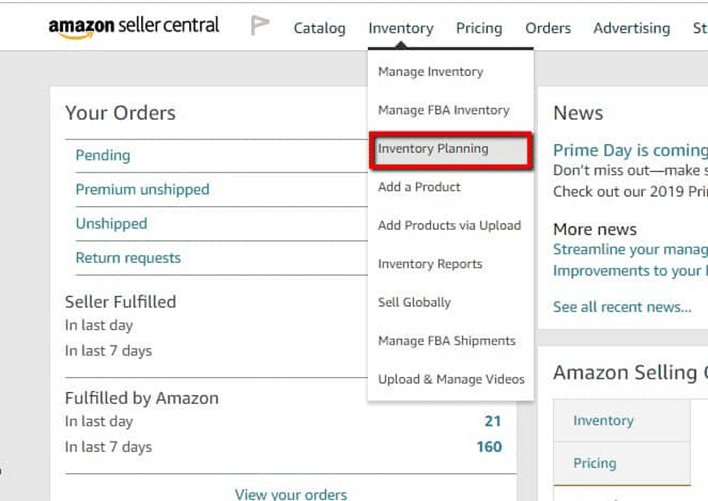Click the flag icon in header
708x501 pixels.
pyautogui.click(x=260, y=26)
